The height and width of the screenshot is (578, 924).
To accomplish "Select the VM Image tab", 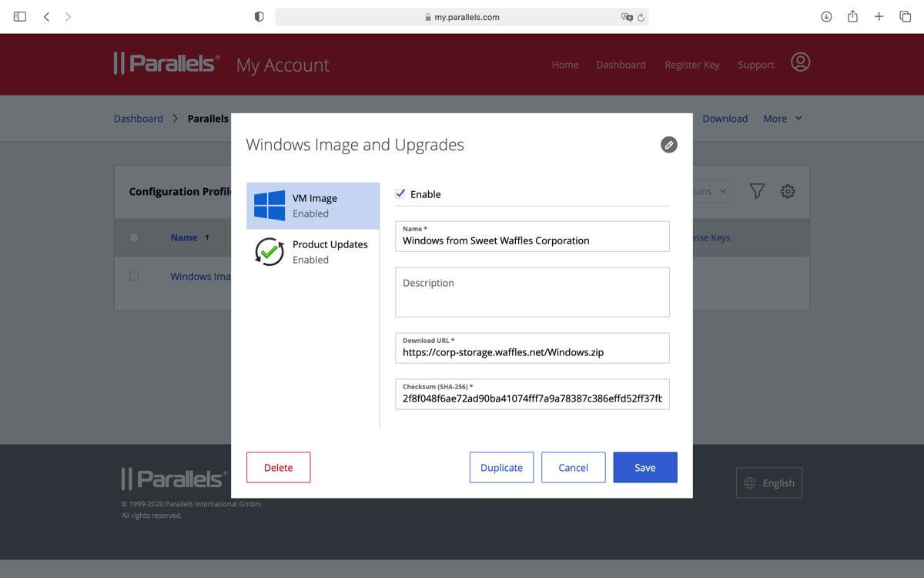I will tap(313, 206).
